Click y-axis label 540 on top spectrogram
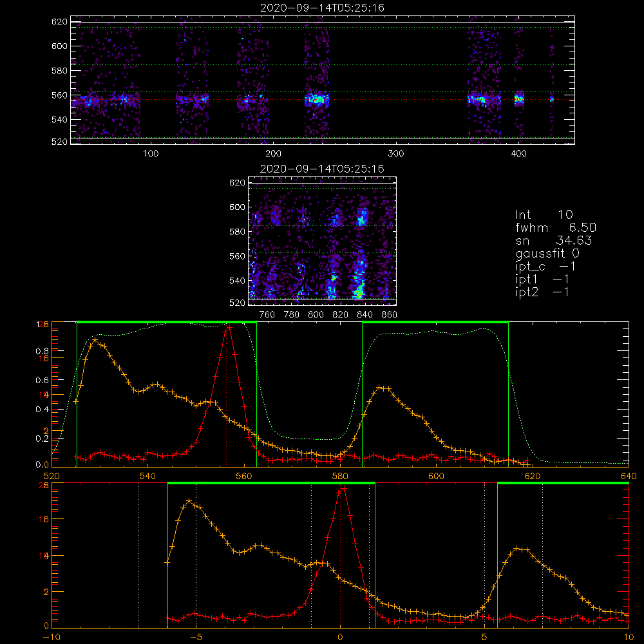The height and width of the screenshot is (644, 644). [x=59, y=120]
